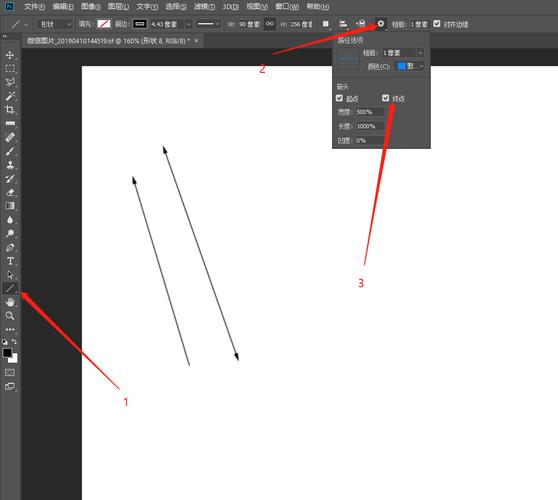The width and height of the screenshot is (558, 500).
Task: Open the 形状 tool mode dropdown
Action: [x=56, y=24]
